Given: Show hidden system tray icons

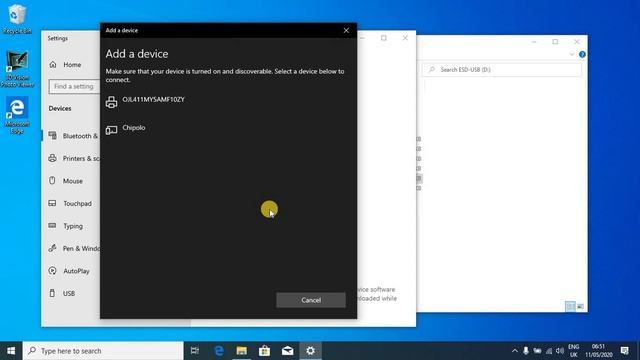Looking at the screenshot, I should [515, 351].
